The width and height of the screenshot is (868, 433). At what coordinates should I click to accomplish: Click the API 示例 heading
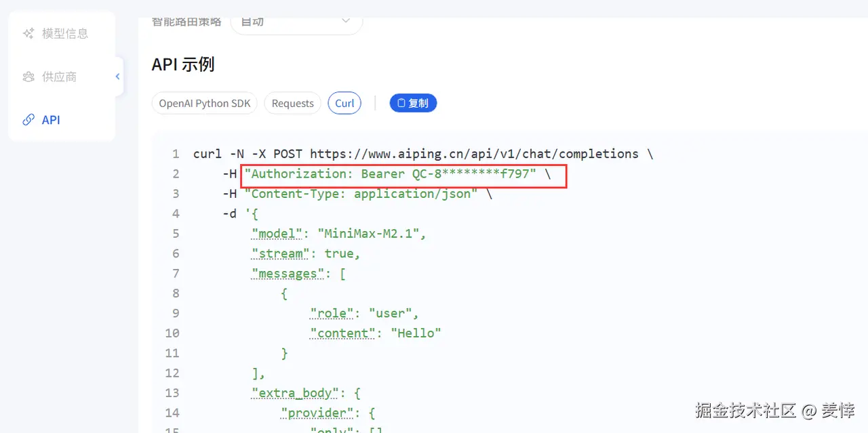(x=183, y=64)
